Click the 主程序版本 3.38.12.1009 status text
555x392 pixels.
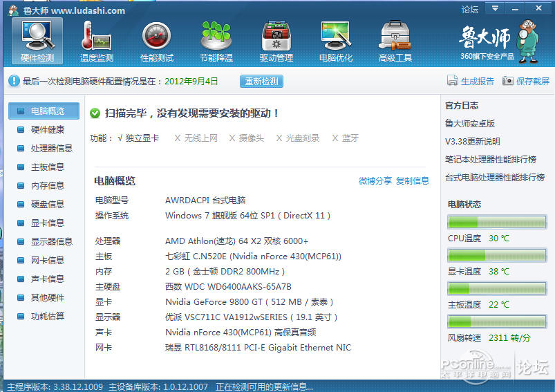tap(55, 386)
